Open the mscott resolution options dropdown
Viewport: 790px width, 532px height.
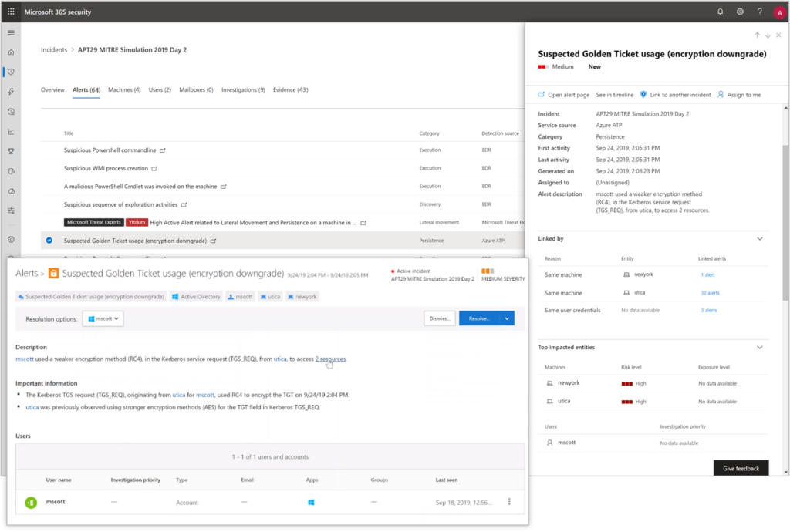(104, 318)
